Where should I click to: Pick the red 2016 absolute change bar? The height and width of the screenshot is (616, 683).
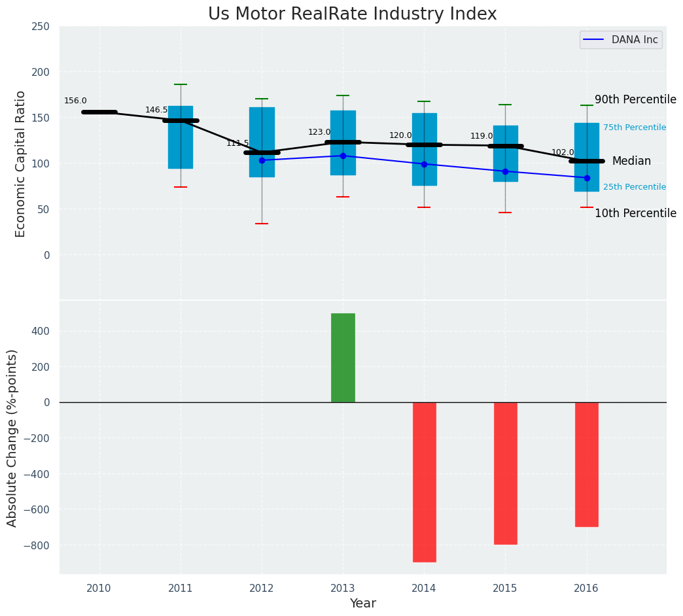point(586,464)
